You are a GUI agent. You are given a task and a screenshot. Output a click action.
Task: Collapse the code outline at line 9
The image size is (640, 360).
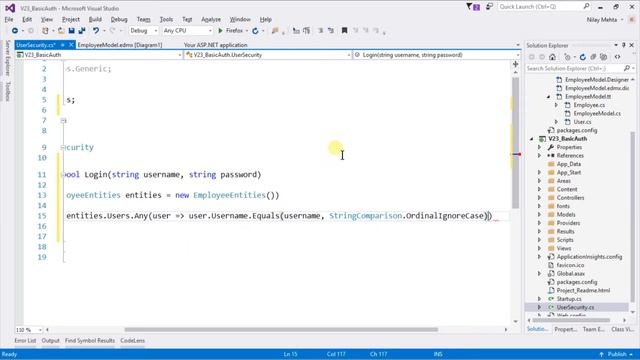(63, 147)
